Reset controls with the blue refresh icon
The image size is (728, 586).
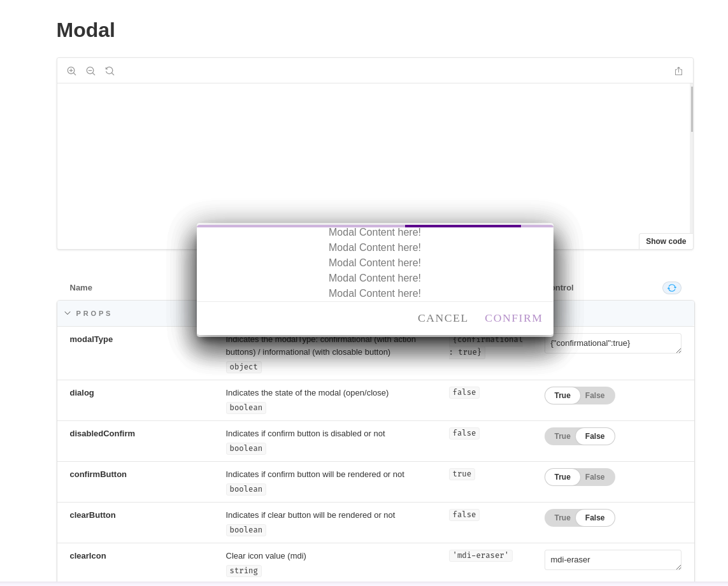(x=671, y=288)
